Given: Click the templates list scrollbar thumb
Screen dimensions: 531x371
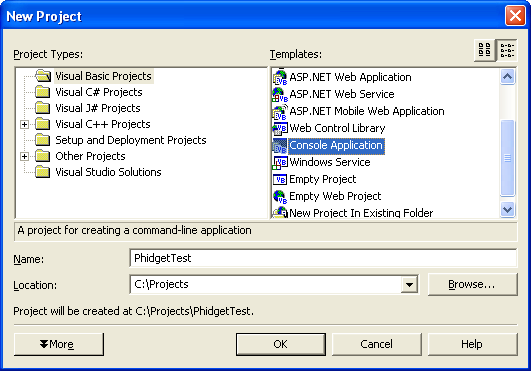Looking at the screenshot, I should pyautogui.click(x=507, y=158).
